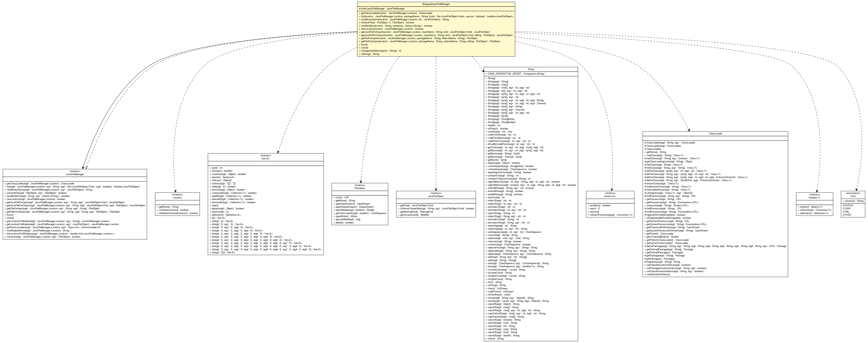Select getName() : String in Location box
The image size is (868, 343).
click(x=167, y=207)
